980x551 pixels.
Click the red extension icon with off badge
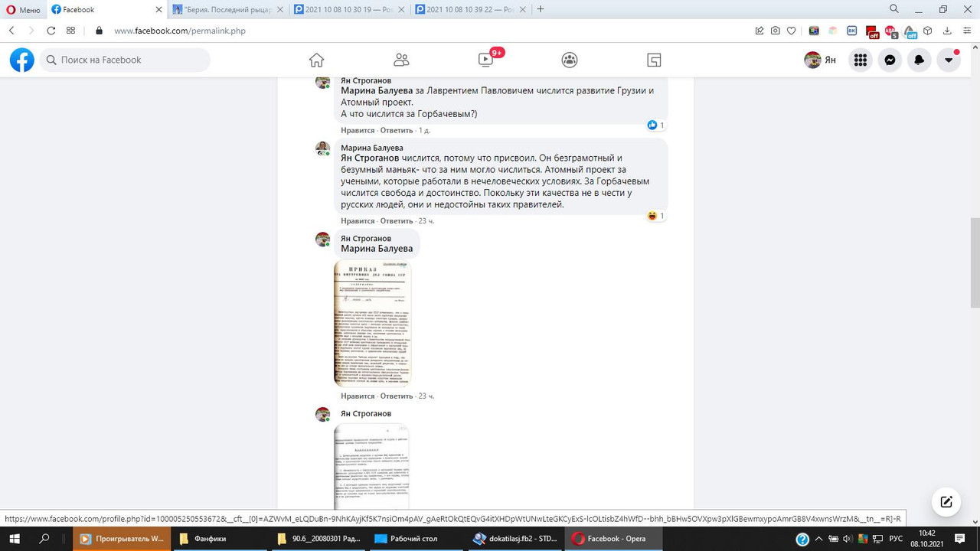click(872, 31)
